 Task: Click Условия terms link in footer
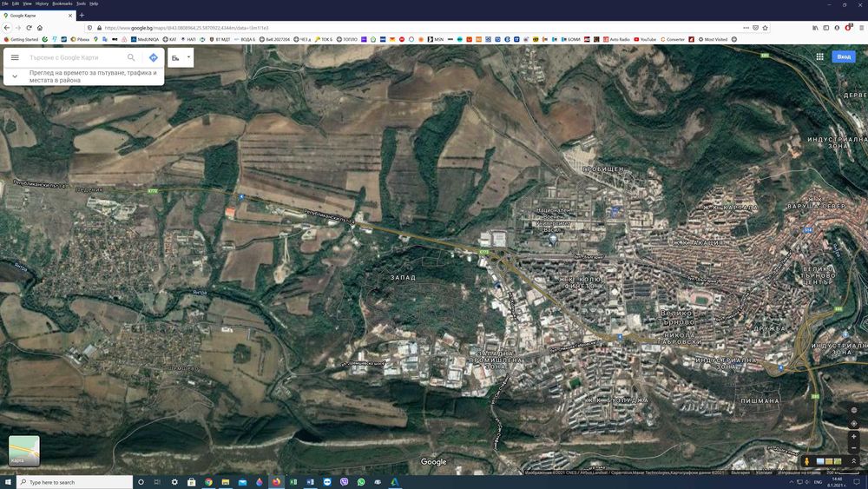point(764,472)
